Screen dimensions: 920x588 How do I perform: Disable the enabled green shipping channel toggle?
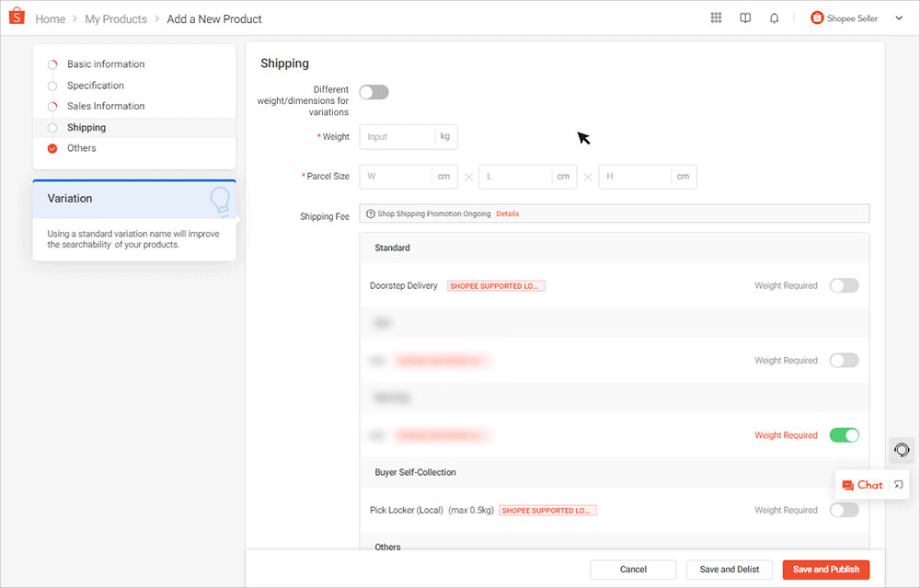tap(845, 434)
